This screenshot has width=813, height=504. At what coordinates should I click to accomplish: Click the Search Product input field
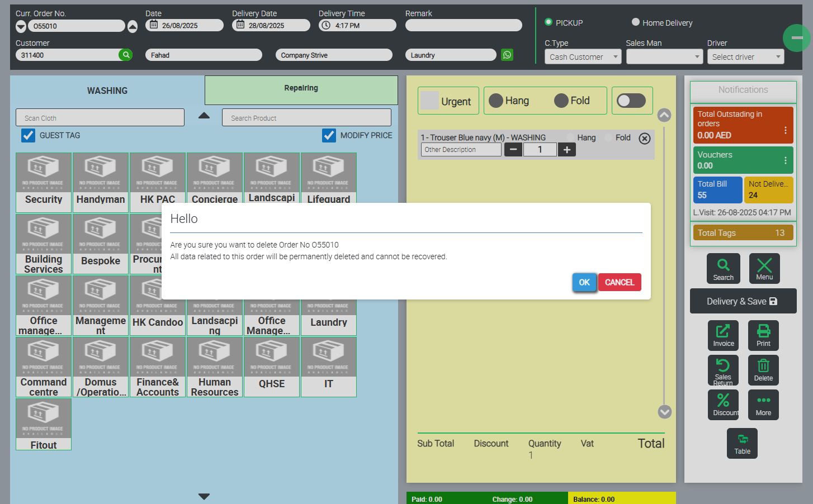pos(306,118)
